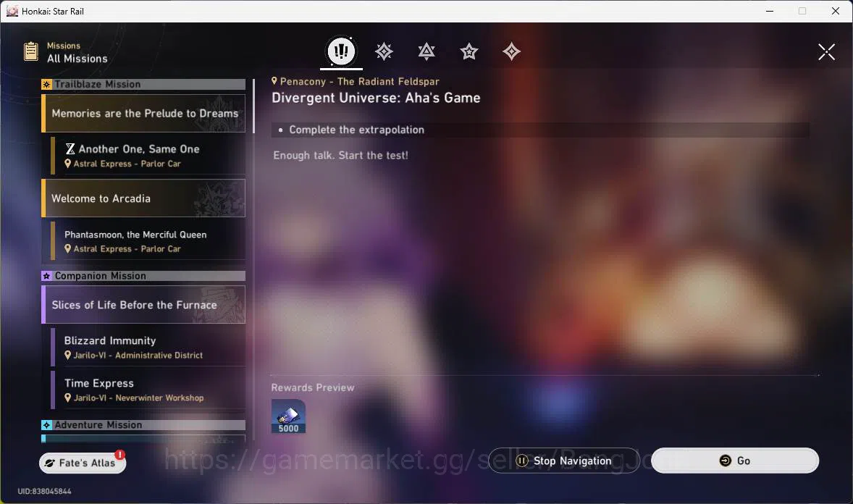Close the Honkai: Star Rail window
This screenshot has height=504, width=853.
click(x=836, y=11)
